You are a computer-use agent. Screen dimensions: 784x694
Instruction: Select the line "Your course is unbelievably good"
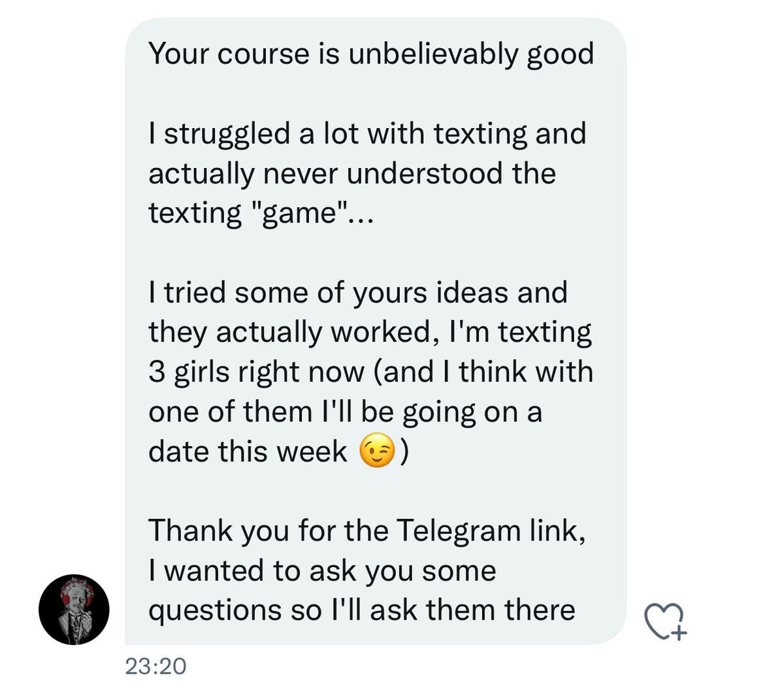pyautogui.click(x=370, y=54)
